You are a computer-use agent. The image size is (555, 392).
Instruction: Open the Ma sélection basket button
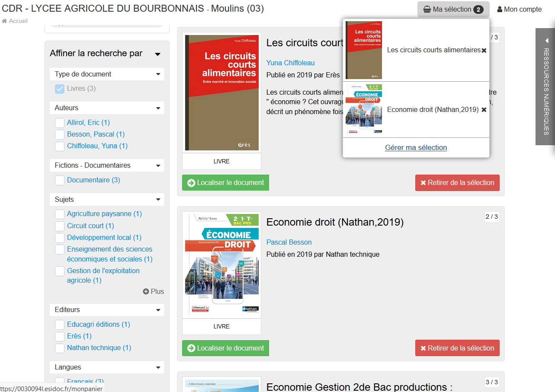click(x=453, y=10)
